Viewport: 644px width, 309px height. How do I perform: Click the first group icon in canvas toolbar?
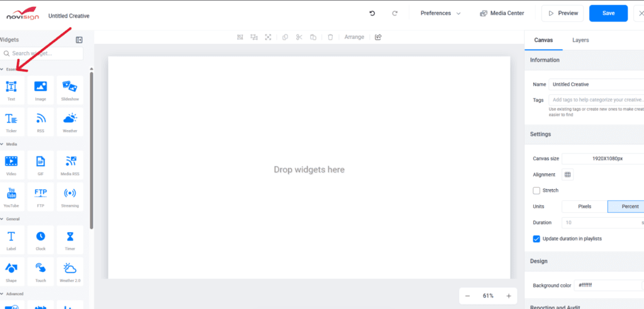(240, 37)
